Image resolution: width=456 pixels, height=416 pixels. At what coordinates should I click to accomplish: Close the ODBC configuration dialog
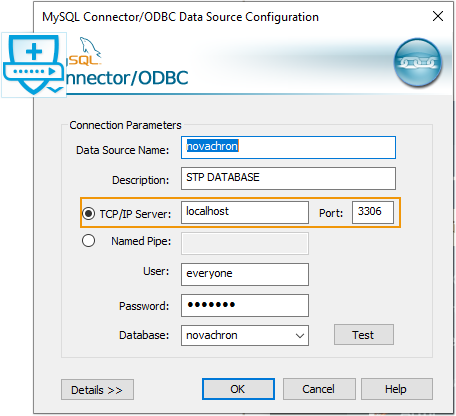pyautogui.click(x=438, y=16)
